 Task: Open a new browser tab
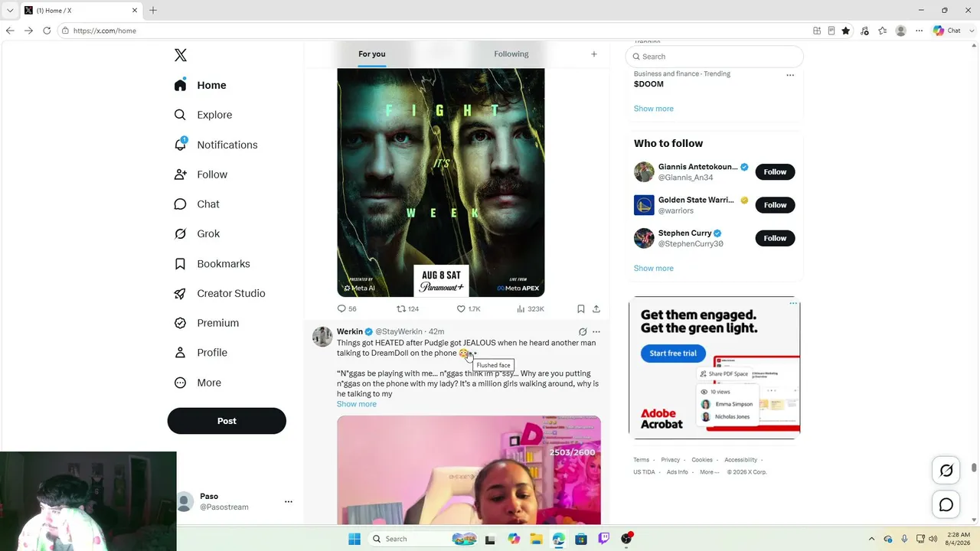153,10
